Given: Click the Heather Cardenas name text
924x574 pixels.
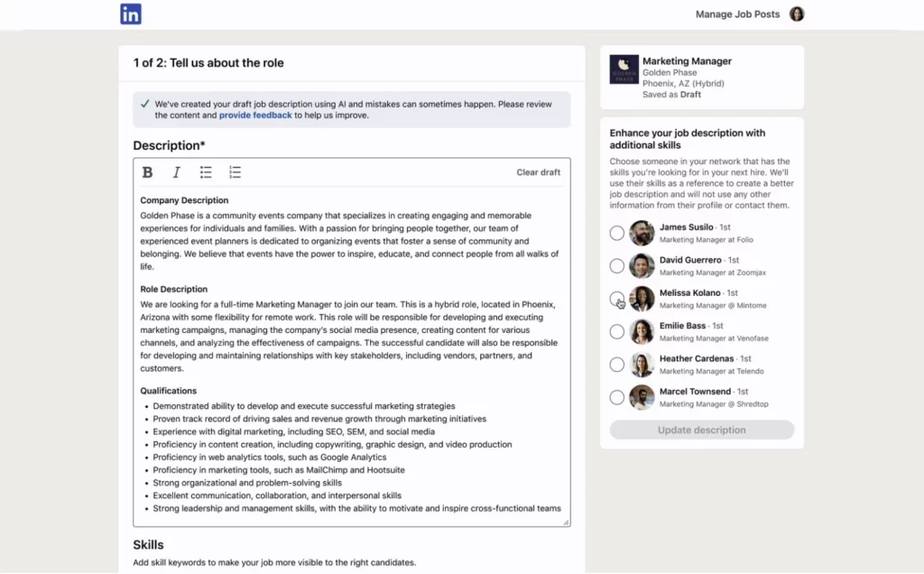Looking at the screenshot, I should tap(697, 359).
